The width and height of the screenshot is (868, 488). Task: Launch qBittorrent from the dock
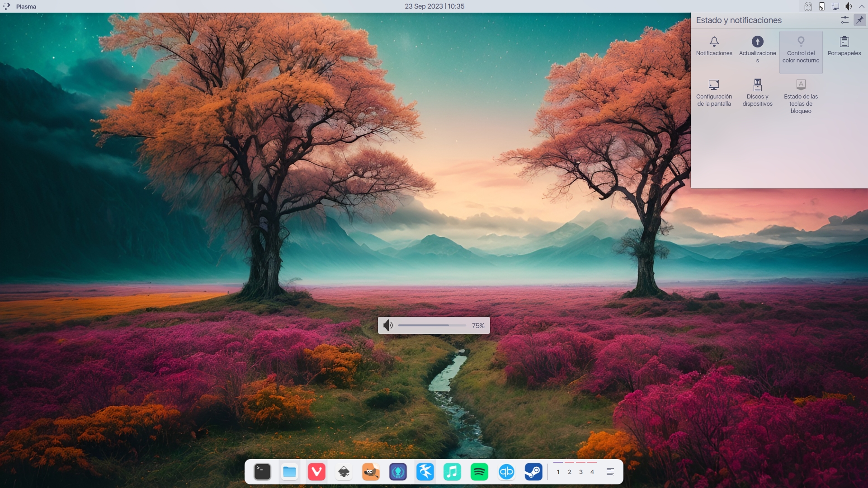[506, 472]
